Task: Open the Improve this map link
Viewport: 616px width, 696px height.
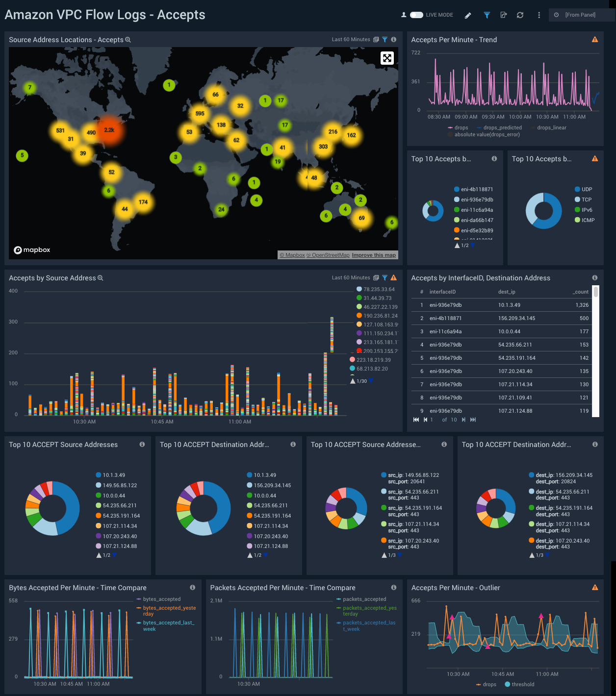Action: pos(373,255)
